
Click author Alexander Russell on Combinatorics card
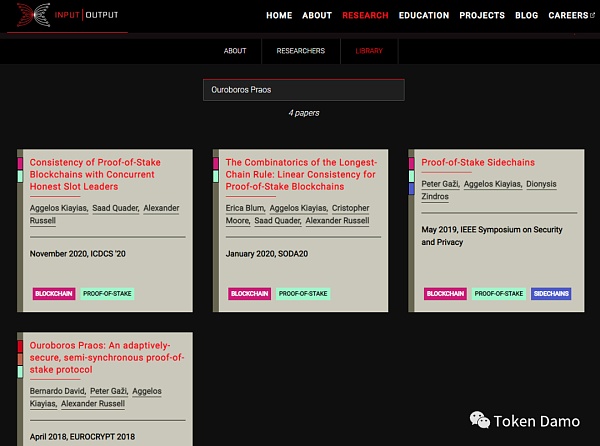pos(337,221)
